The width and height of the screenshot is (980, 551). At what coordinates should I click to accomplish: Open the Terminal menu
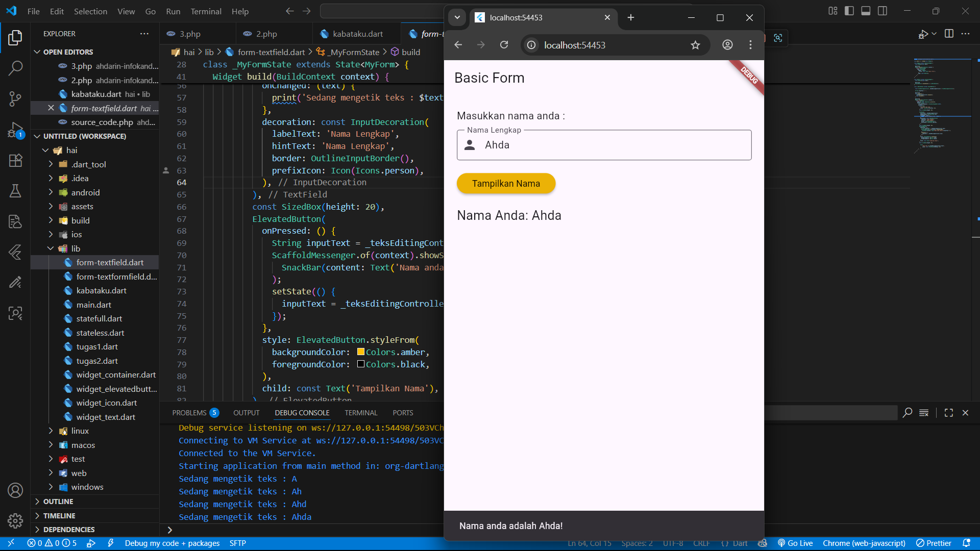(206, 11)
